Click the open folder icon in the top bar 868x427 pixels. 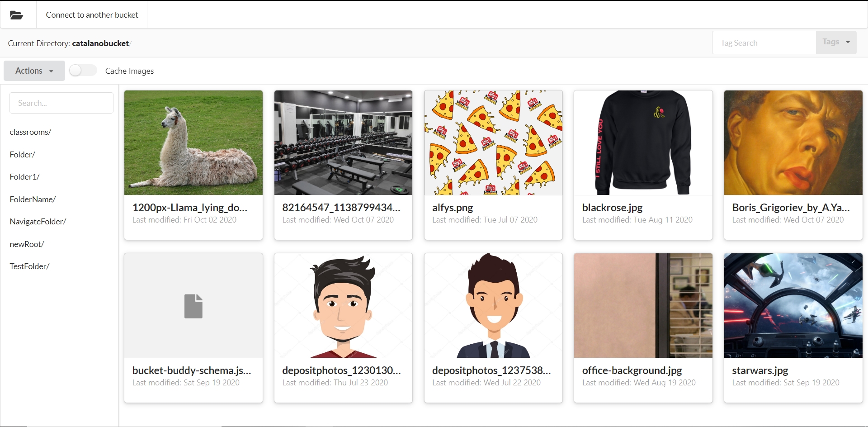[x=17, y=15]
